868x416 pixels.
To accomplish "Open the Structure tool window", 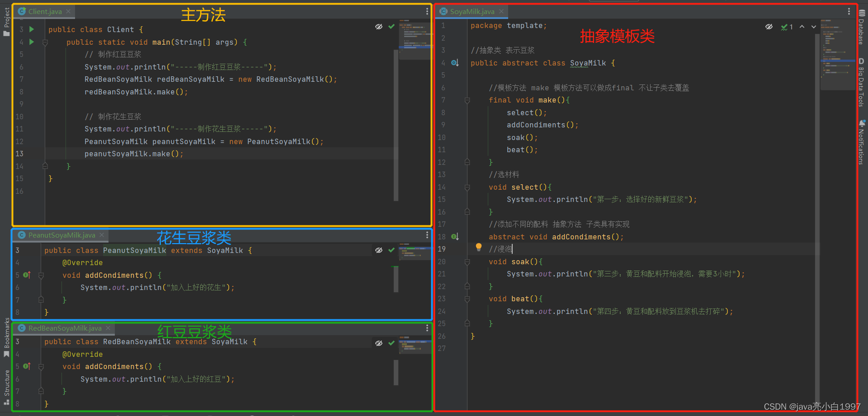I will coord(6,388).
